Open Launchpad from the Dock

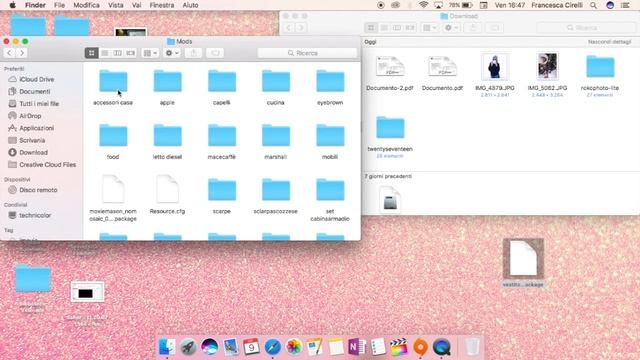click(x=188, y=347)
